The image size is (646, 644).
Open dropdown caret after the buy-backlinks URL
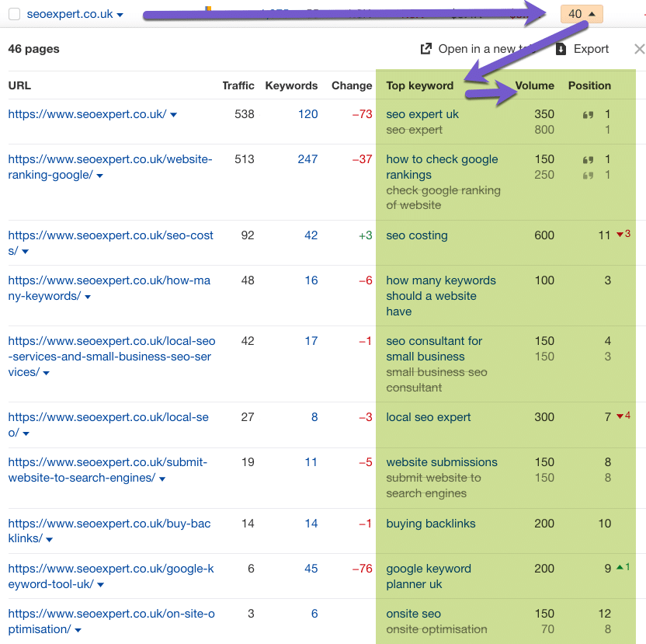coord(48,540)
